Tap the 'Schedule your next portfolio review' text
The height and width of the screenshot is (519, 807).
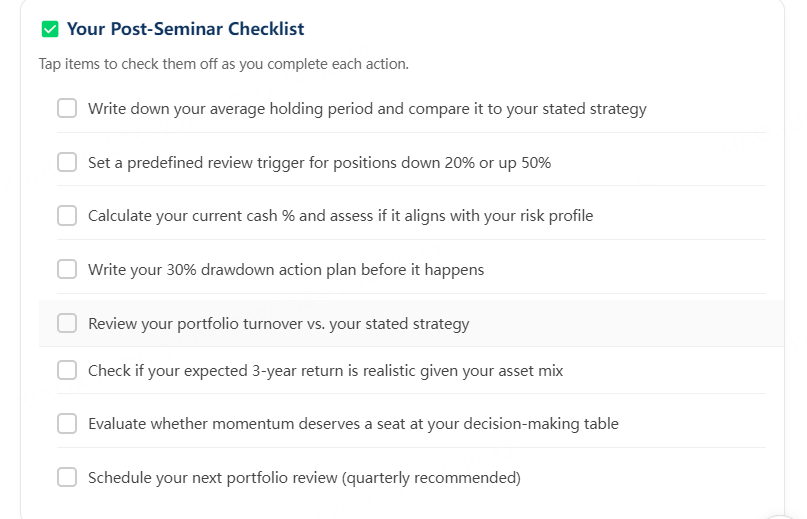point(304,478)
